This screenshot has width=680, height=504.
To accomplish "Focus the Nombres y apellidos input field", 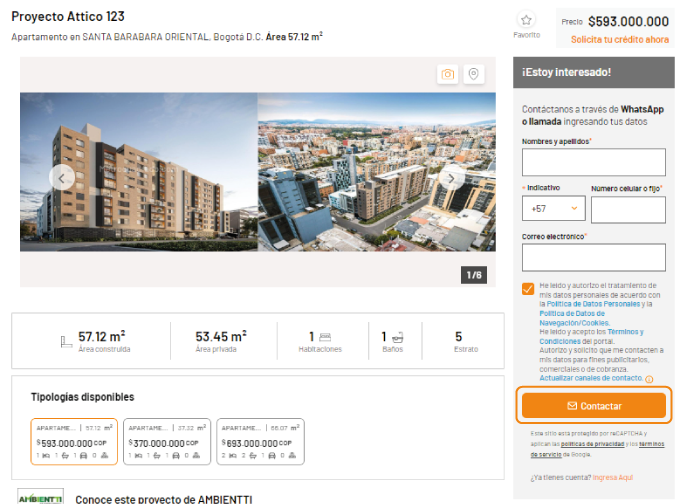I will 594,162.
